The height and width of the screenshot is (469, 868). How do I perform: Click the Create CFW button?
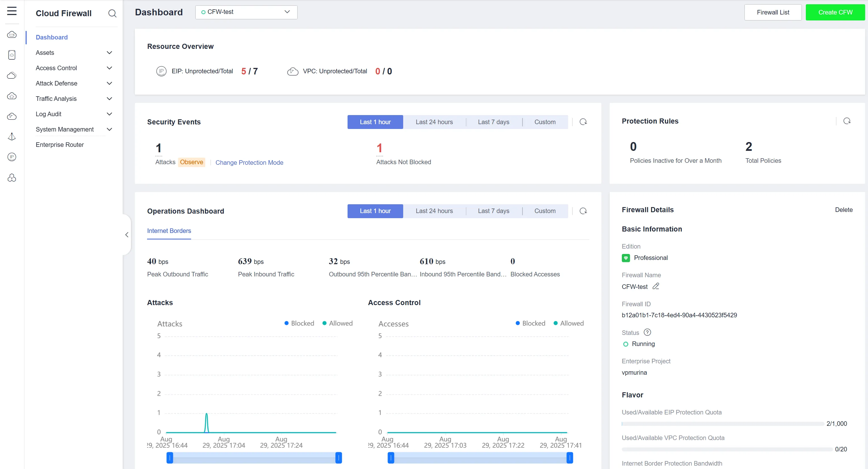835,12
